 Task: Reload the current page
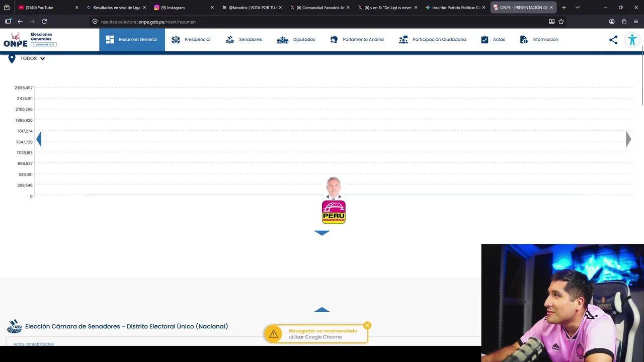click(44, 22)
